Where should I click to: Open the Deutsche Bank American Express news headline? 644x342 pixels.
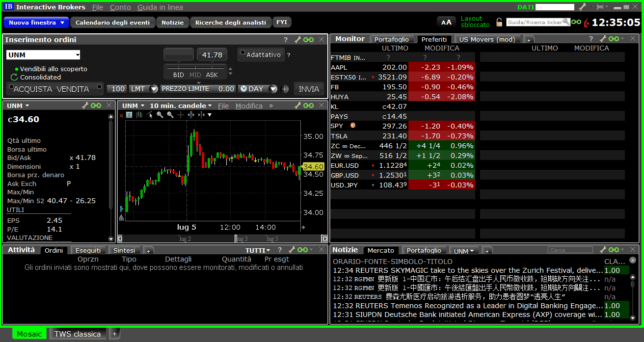pyautogui.click(x=467, y=315)
